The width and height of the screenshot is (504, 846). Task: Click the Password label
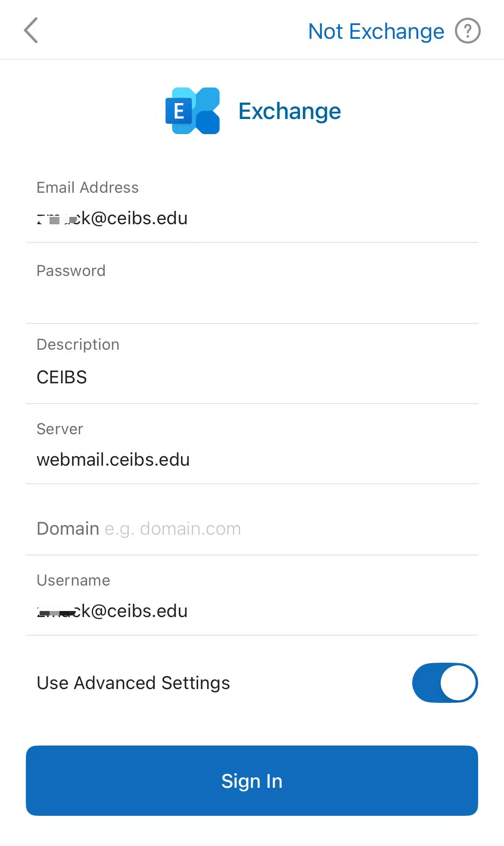(x=71, y=271)
